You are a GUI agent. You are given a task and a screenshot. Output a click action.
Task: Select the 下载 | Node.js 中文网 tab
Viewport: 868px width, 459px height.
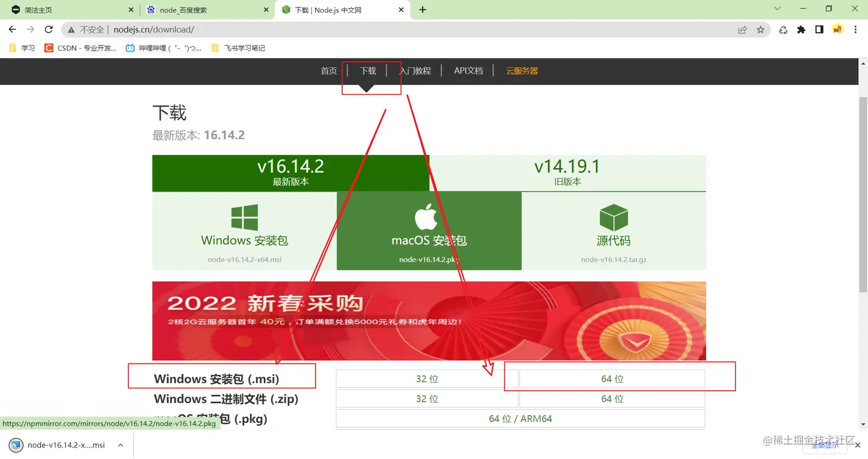pyautogui.click(x=343, y=10)
